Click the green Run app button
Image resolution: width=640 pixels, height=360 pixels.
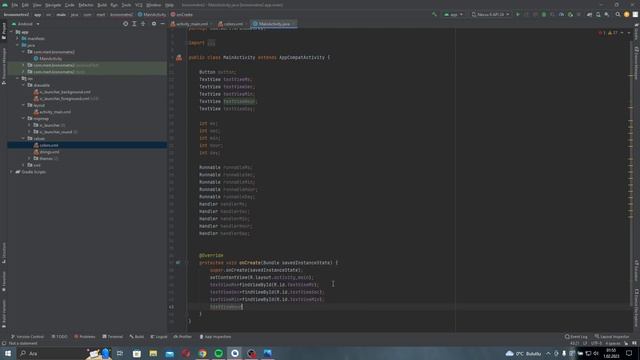pyautogui.click(x=518, y=14)
